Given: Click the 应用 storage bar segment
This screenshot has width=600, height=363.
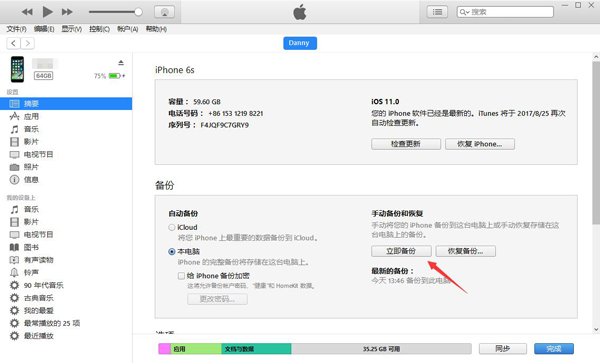Looking at the screenshot, I should tap(196, 348).
